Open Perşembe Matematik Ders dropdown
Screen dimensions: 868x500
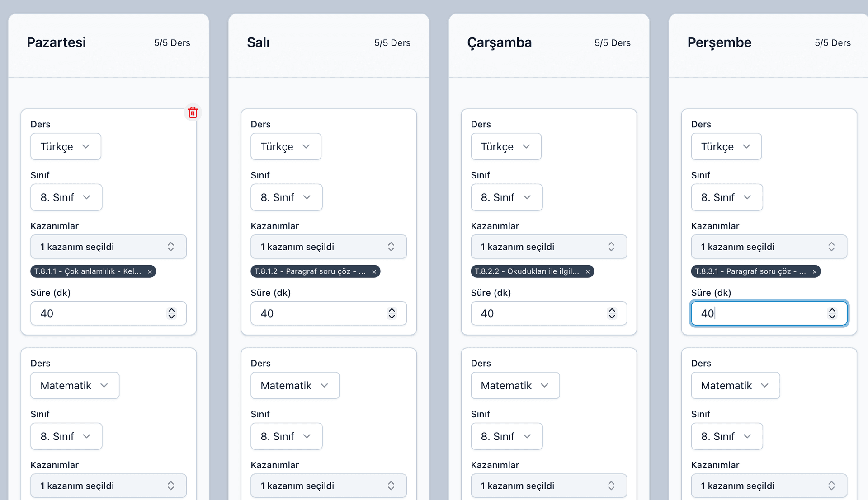click(x=735, y=385)
